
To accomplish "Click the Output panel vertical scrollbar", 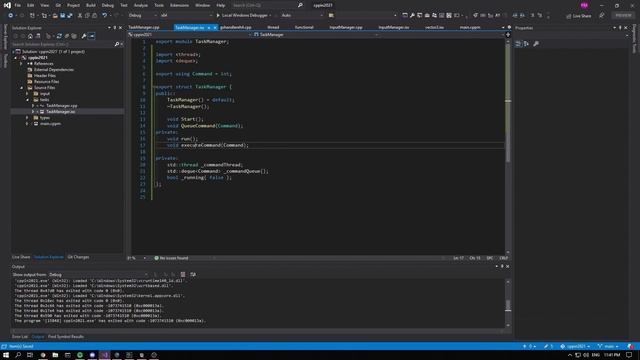I will (508, 304).
